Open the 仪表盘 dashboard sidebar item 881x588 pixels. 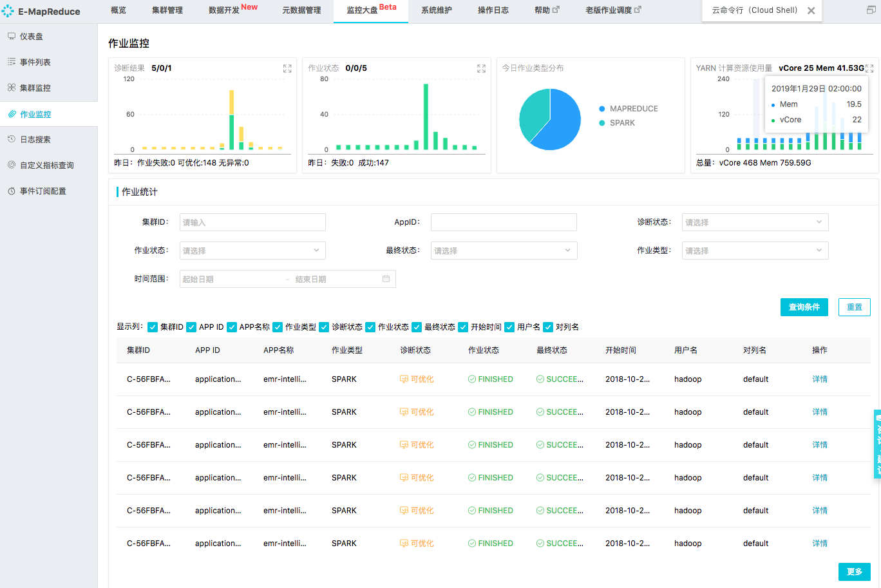[x=48, y=37]
